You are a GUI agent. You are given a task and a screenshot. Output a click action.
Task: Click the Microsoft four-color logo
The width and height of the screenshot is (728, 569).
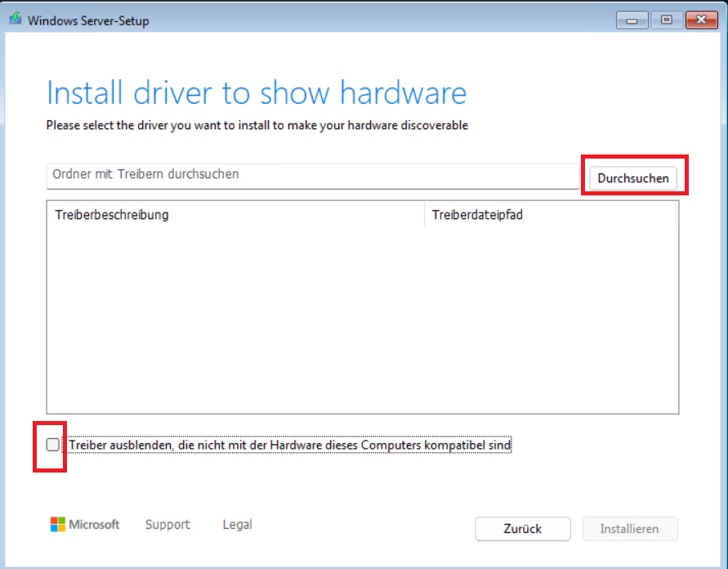click(x=57, y=525)
